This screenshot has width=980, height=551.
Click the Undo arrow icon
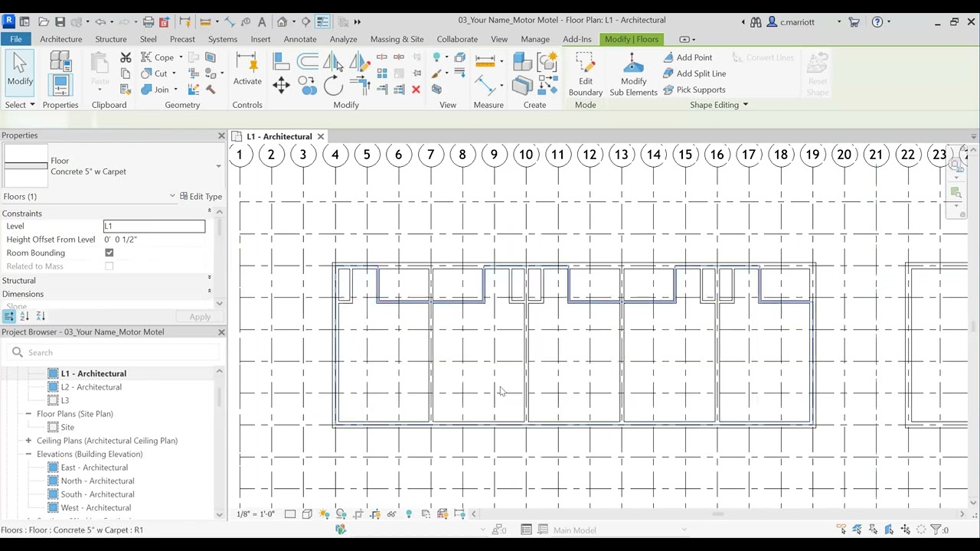point(100,21)
